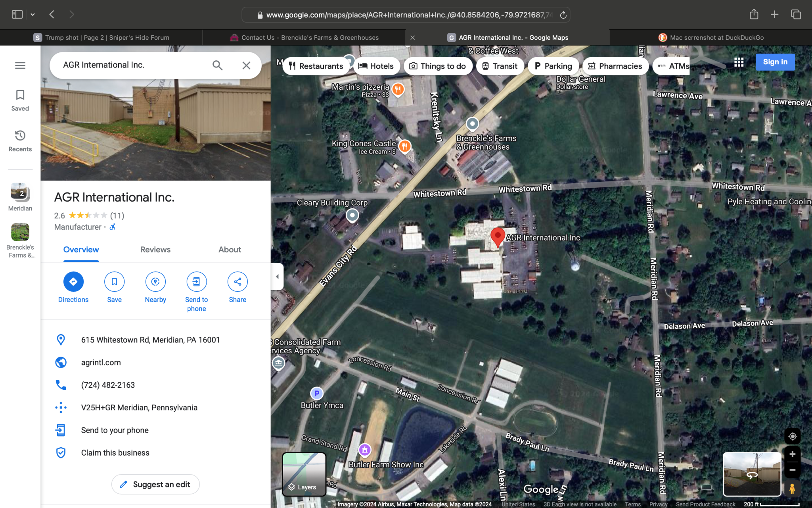Switch to Mac scrrenshot DuckDuckGo tab
Viewport: 812px width, 508px height.
[x=710, y=38]
